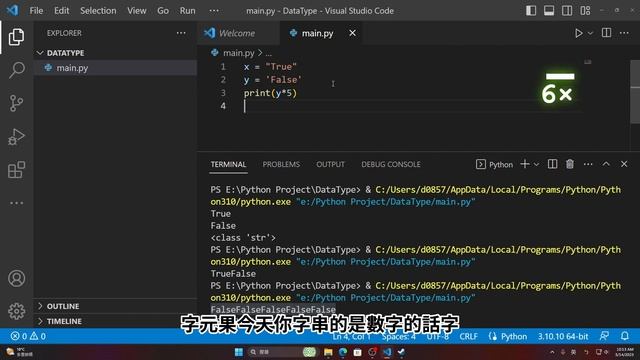Open the Accounts menu icon
This screenshot has height=360, width=640.
pos(16,278)
